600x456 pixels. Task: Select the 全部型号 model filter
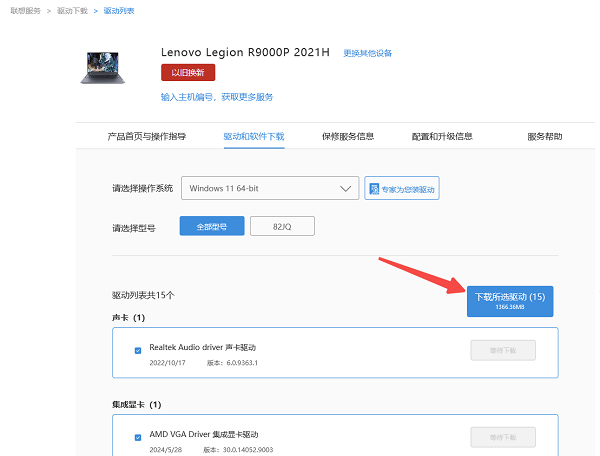point(212,226)
